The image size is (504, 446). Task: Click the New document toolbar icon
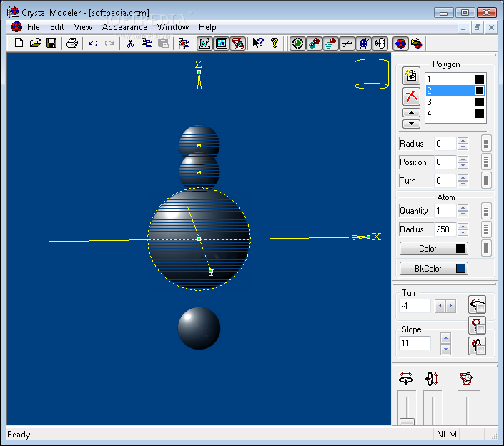point(19,43)
